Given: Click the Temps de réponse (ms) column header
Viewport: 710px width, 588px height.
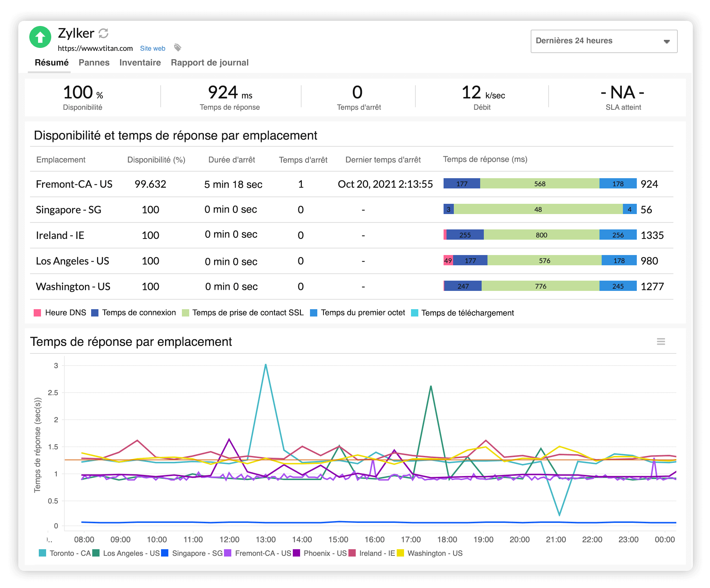Looking at the screenshot, I should [x=485, y=160].
